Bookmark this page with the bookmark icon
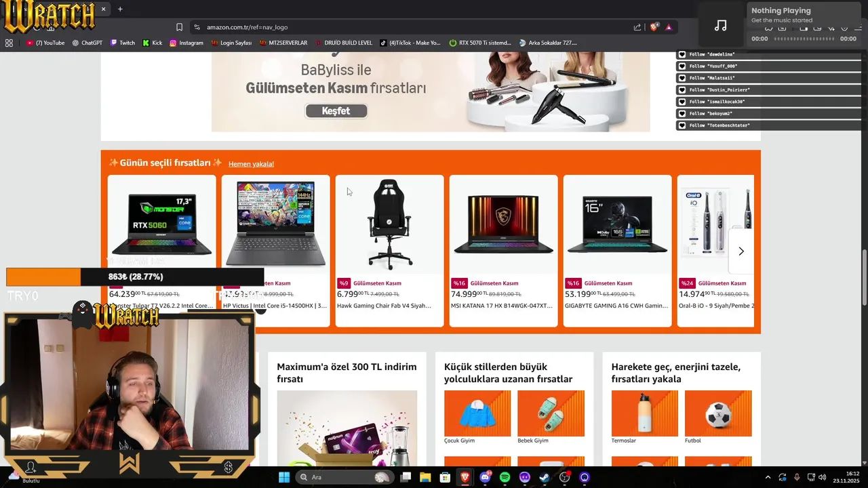Image resolution: width=868 pixels, height=488 pixels. point(179,27)
